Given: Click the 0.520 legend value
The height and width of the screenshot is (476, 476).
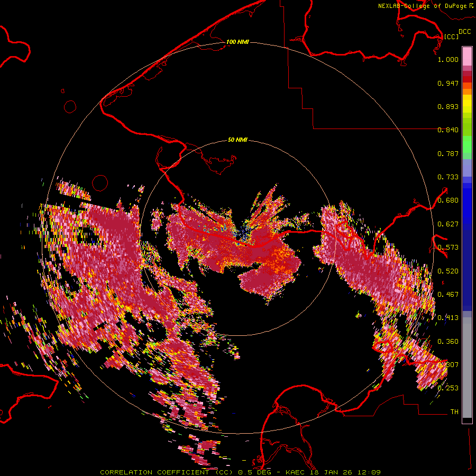Looking at the screenshot, I should (448, 271).
